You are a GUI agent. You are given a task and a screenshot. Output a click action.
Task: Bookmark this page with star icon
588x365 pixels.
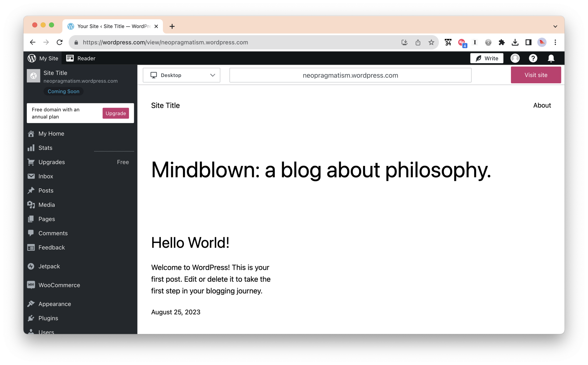coord(431,42)
